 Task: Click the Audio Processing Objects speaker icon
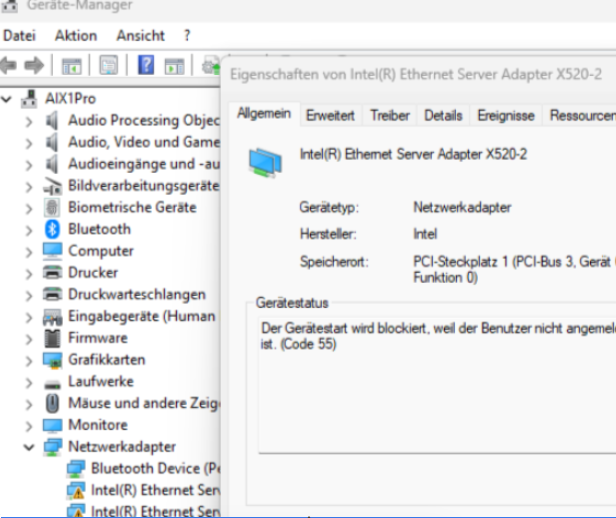52,120
